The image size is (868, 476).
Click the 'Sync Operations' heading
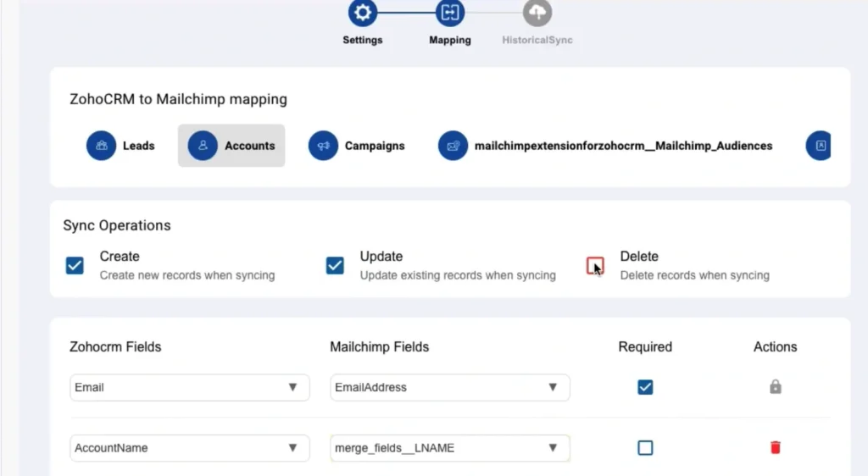[x=117, y=225]
